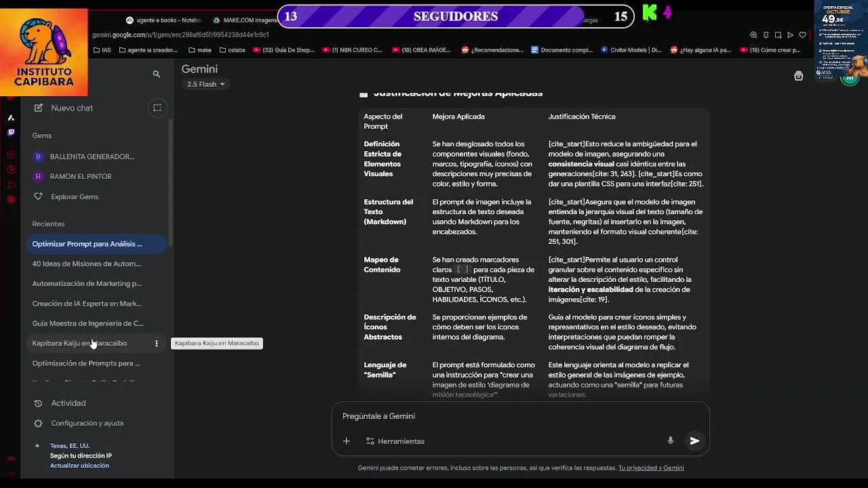The image size is (868, 488).
Task: Open '(33) Guía De Shop...' YouTube bookmark
Action: coord(283,50)
